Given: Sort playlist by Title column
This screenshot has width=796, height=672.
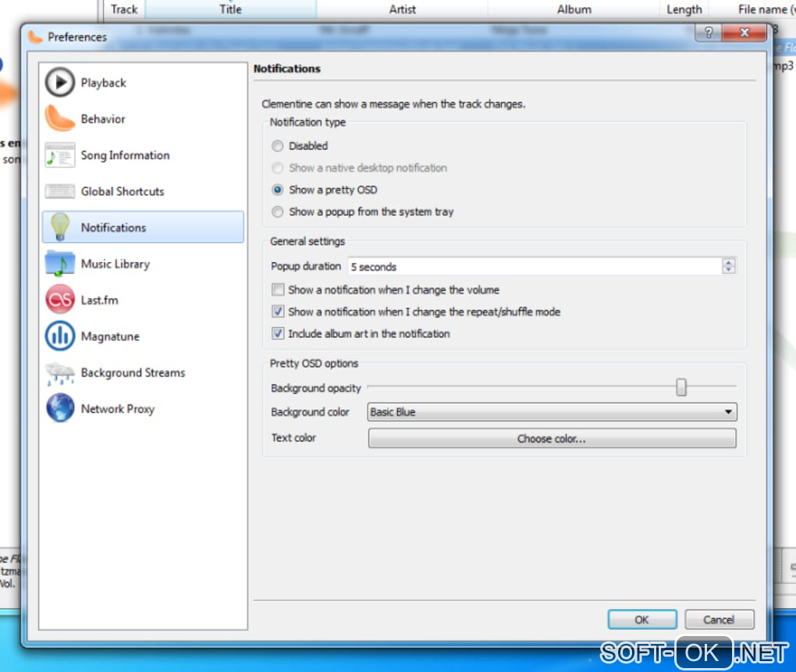Looking at the screenshot, I should [230, 9].
